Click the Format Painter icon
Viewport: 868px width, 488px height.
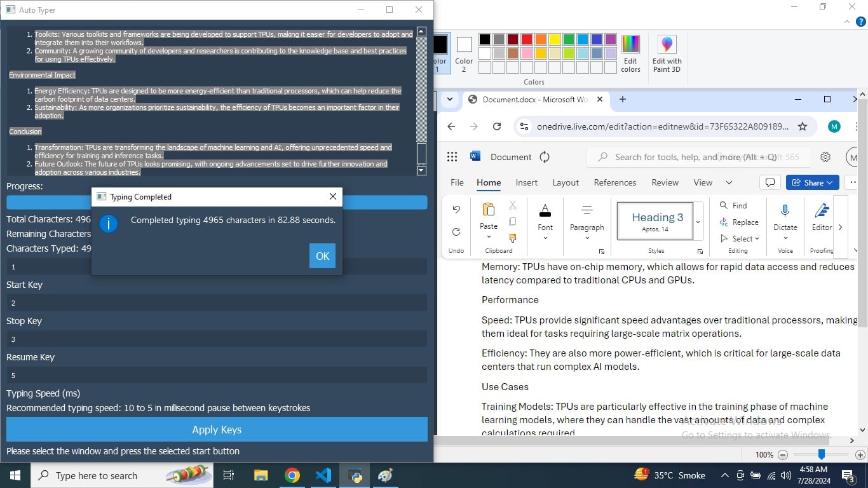(x=513, y=238)
